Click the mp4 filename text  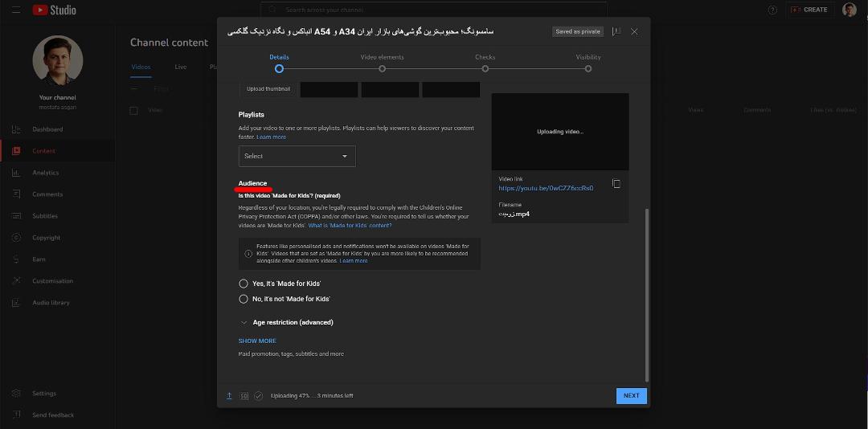click(514, 214)
